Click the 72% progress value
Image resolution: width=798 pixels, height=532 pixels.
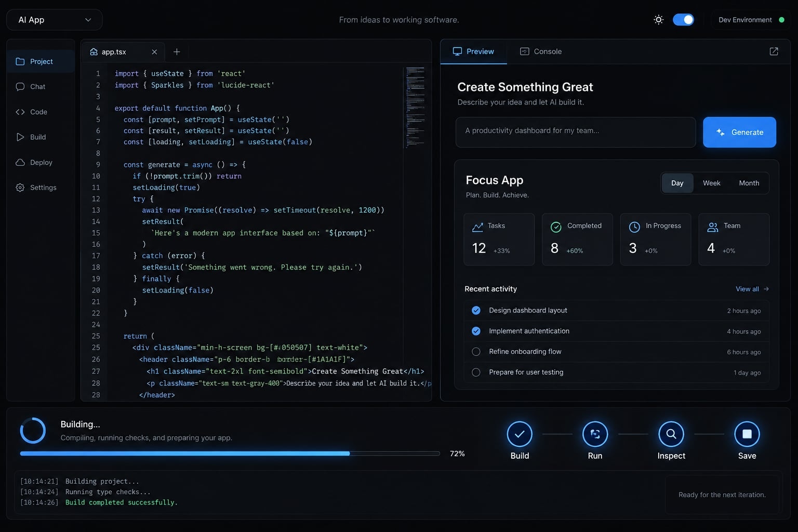coord(457,454)
